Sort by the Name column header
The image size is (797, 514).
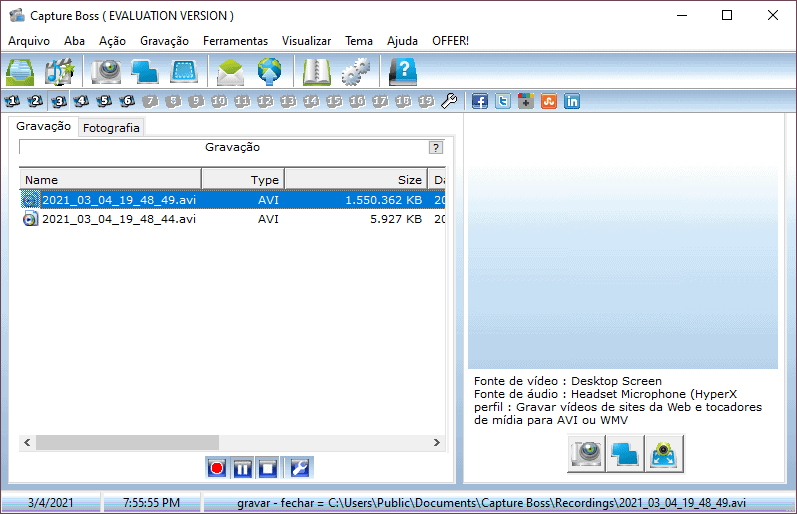point(110,179)
